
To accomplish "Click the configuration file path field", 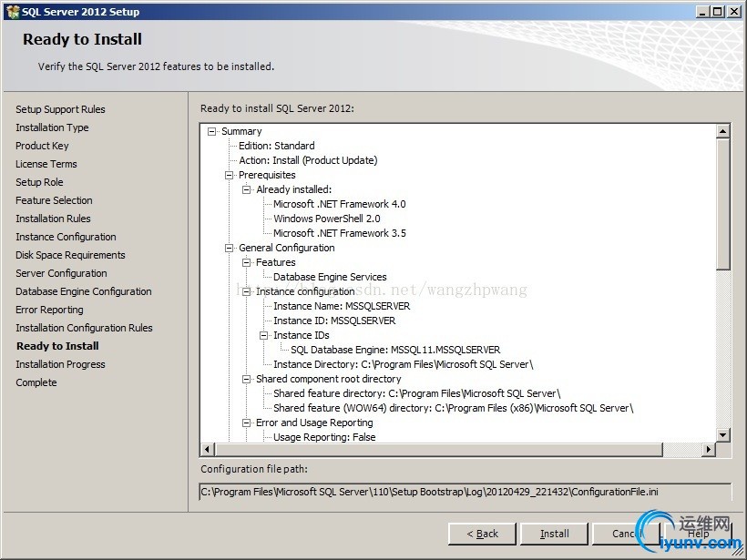I will pos(465,492).
